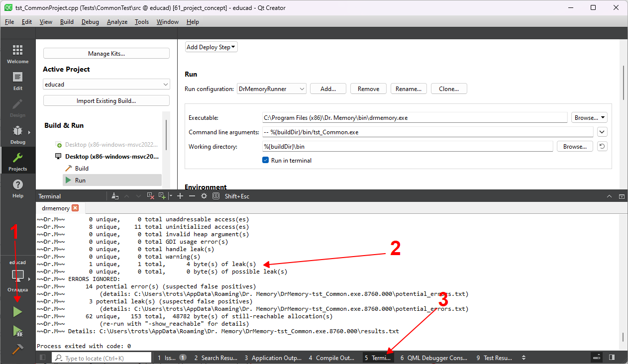Remove the DrMemoryRunner run configuration

click(369, 89)
